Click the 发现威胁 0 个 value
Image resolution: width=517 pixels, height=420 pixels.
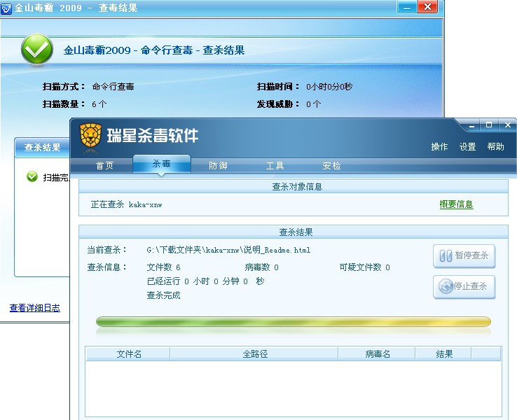(x=313, y=104)
